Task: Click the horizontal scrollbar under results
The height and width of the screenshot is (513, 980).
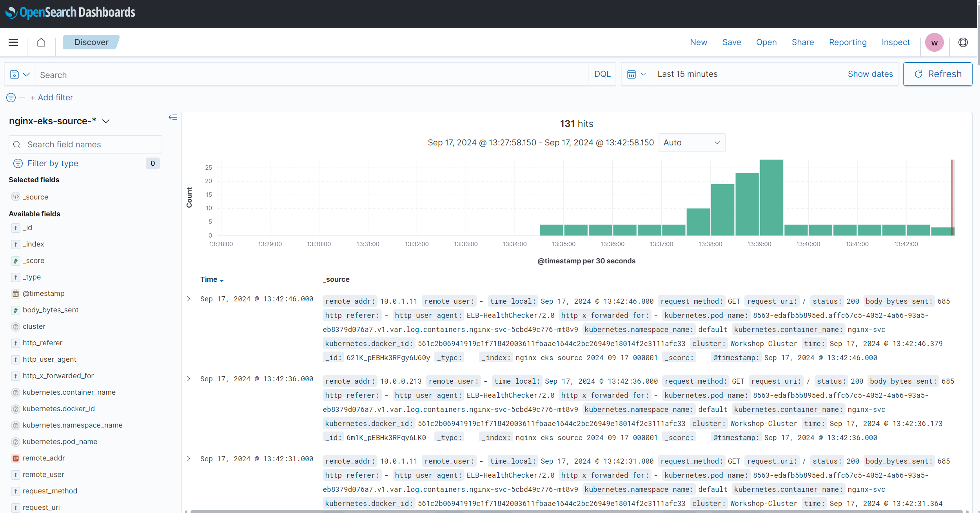Action: pos(576,511)
